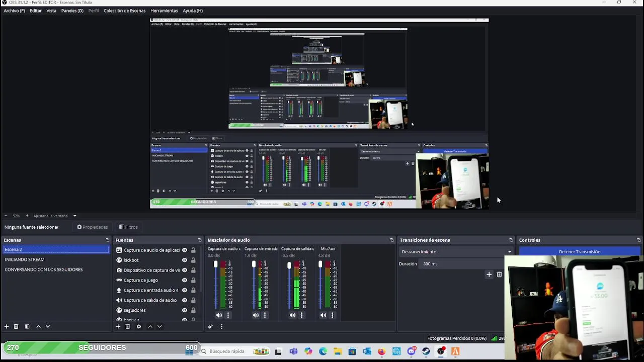The image size is (644, 362).
Task: Hide Dispositivo de captura de video source
Action: tap(185, 270)
